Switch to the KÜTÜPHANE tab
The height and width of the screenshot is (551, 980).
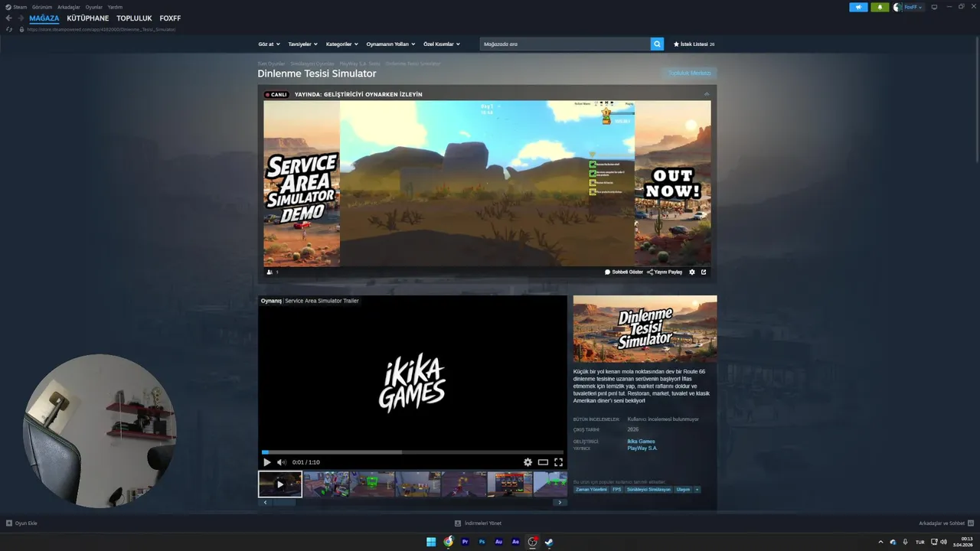(88, 18)
